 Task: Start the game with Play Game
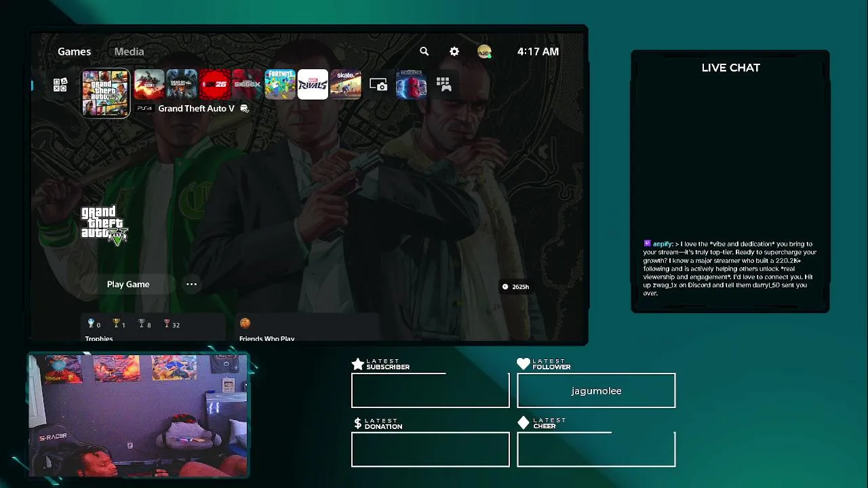point(128,284)
